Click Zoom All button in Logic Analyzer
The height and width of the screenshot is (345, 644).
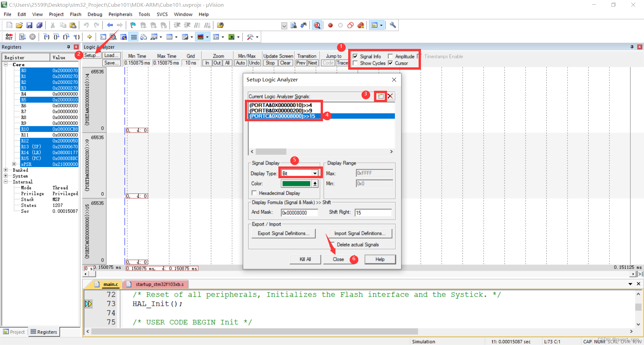tap(227, 63)
